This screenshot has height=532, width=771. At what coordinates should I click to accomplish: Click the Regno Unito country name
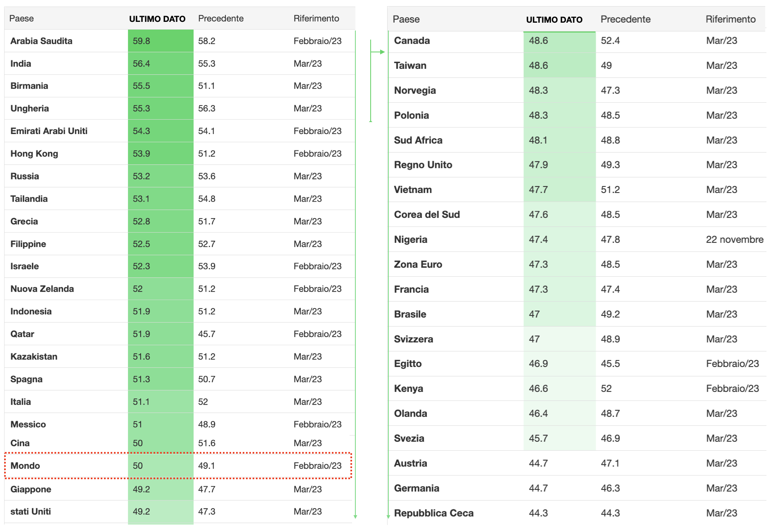[x=423, y=165]
